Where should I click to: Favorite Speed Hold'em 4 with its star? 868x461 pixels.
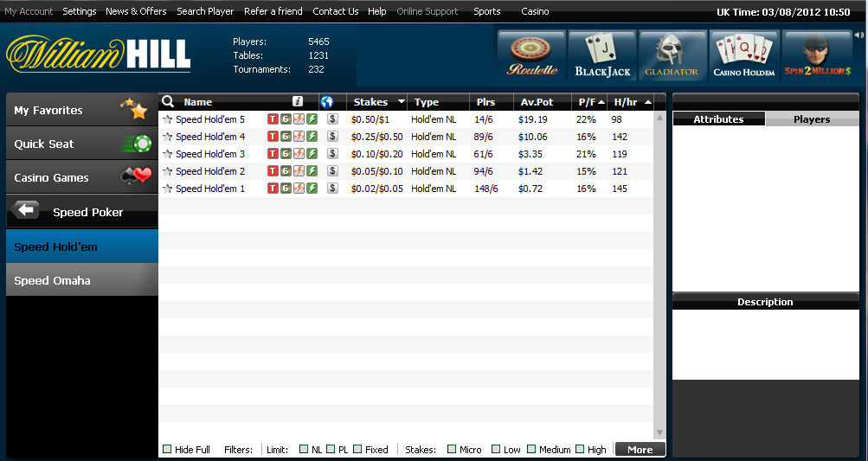click(167, 137)
